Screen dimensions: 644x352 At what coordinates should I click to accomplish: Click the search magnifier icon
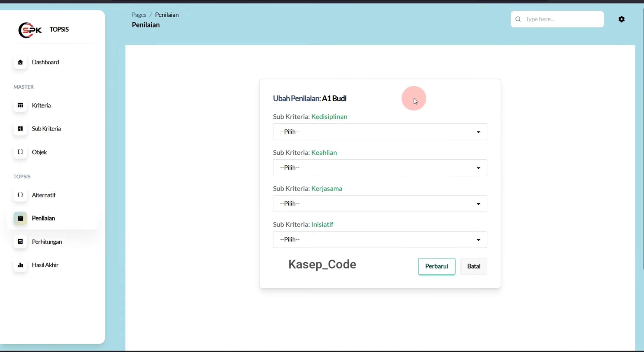click(518, 19)
